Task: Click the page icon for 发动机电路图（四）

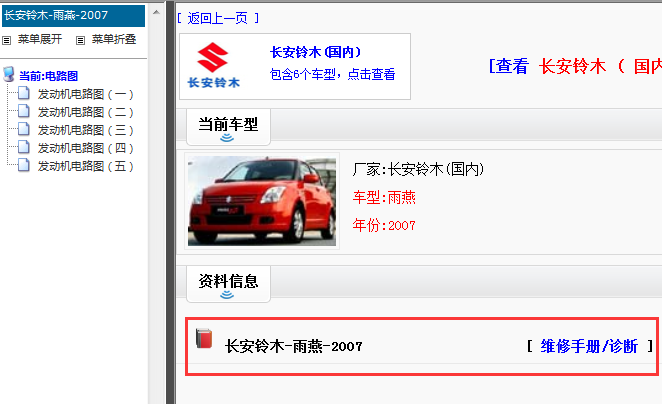Action: (24, 148)
